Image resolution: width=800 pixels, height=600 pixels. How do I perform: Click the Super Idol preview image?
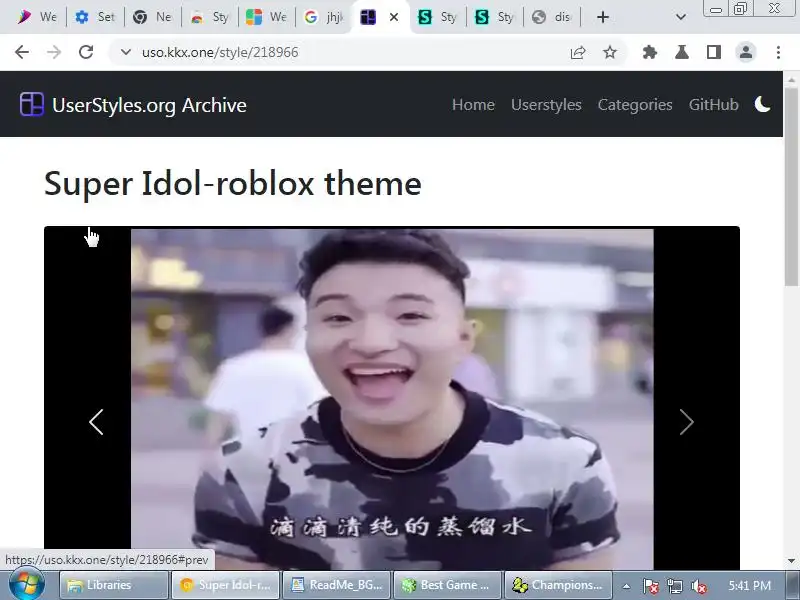[392, 399]
